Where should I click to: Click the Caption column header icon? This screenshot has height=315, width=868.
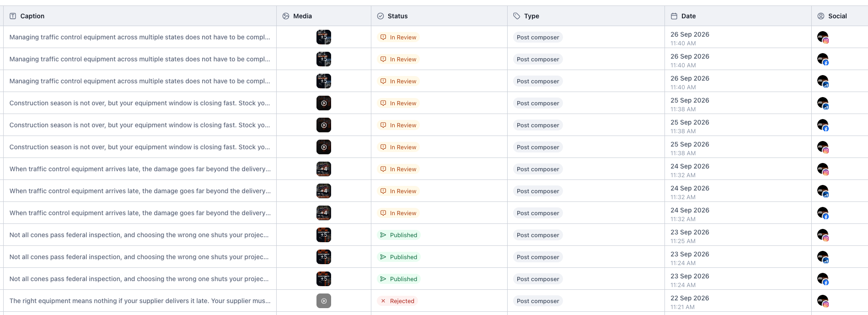[x=13, y=16]
